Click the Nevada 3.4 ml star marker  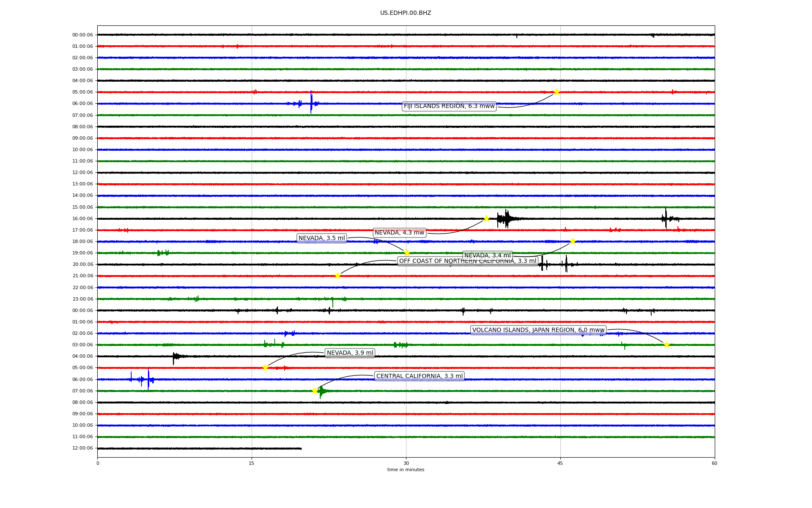[573, 241]
